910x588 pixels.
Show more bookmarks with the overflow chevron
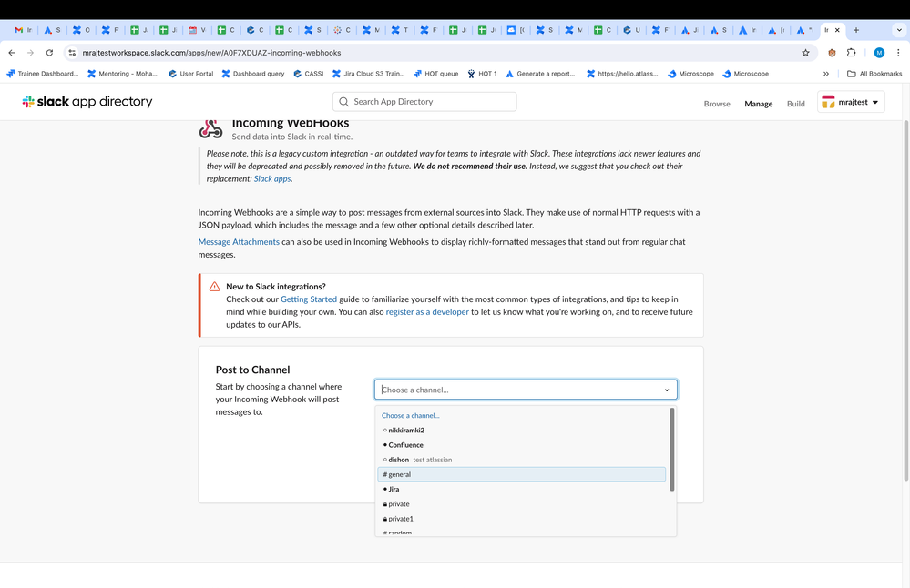[826, 74]
